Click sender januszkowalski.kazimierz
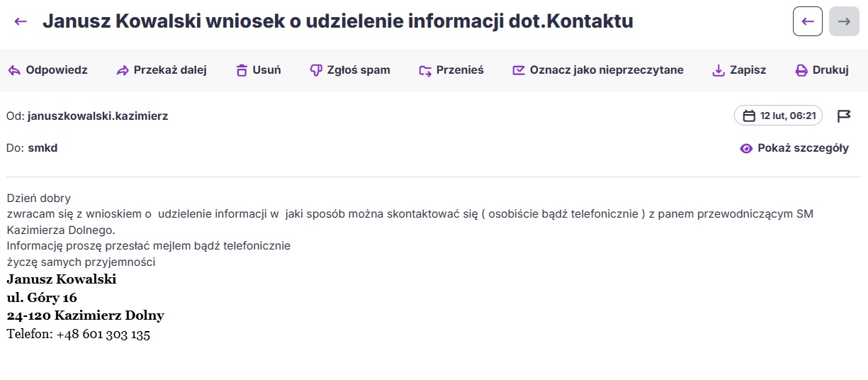This screenshot has height=380, width=868. (x=98, y=116)
